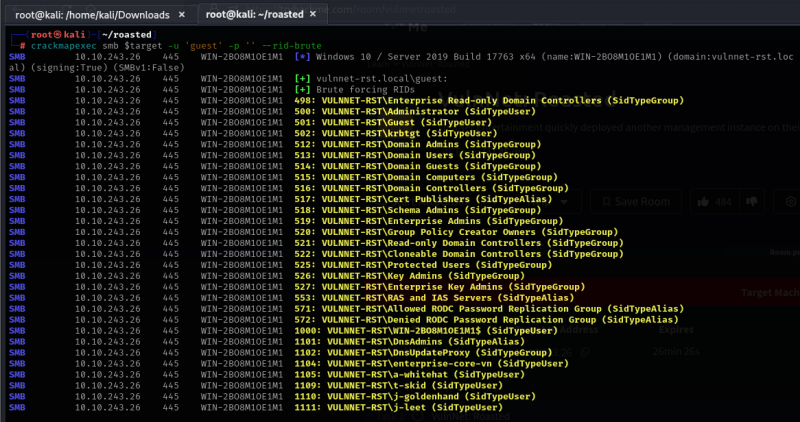800x422 pixels.
Task: Click the '519: VULNNET-RST\Enterprise Admins' line
Action: coord(429,221)
